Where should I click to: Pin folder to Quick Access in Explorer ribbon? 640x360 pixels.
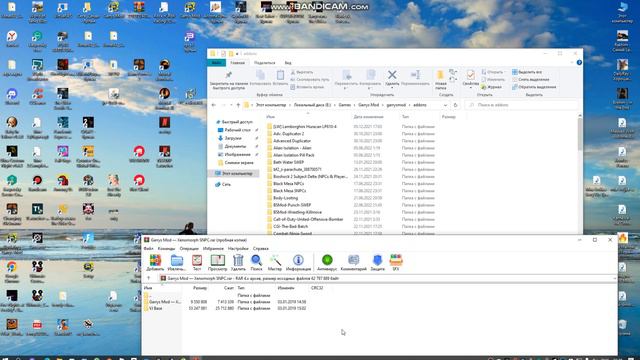pos(229,76)
